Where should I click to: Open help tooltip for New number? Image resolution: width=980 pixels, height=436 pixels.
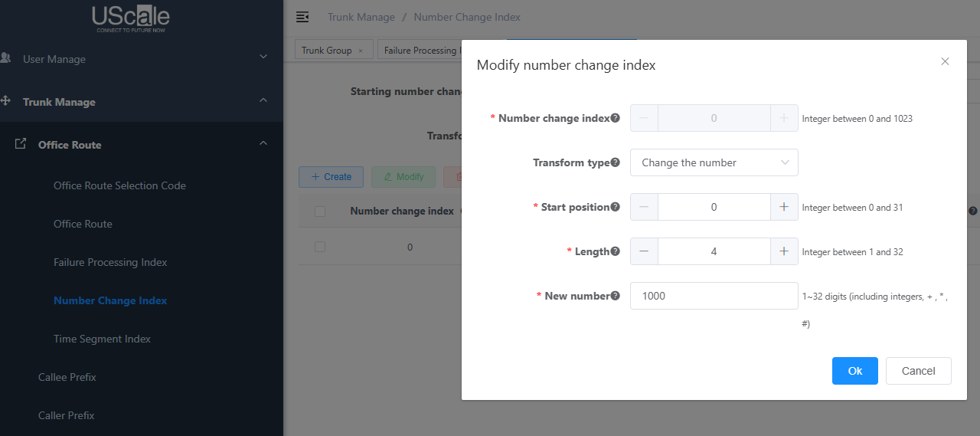tap(616, 296)
